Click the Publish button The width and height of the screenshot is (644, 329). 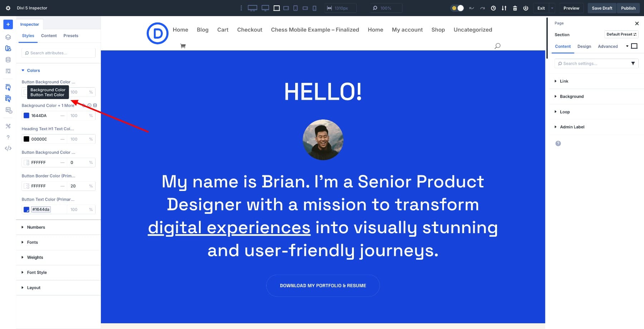tap(628, 8)
